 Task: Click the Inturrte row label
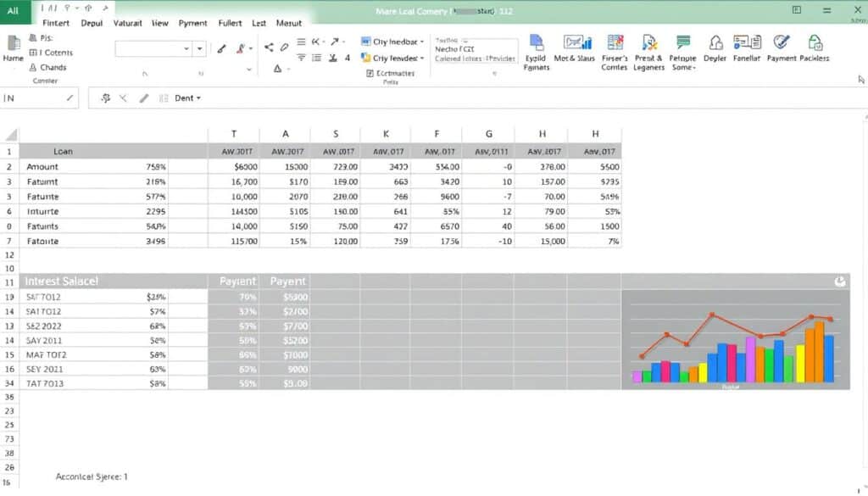[x=42, y=211]
